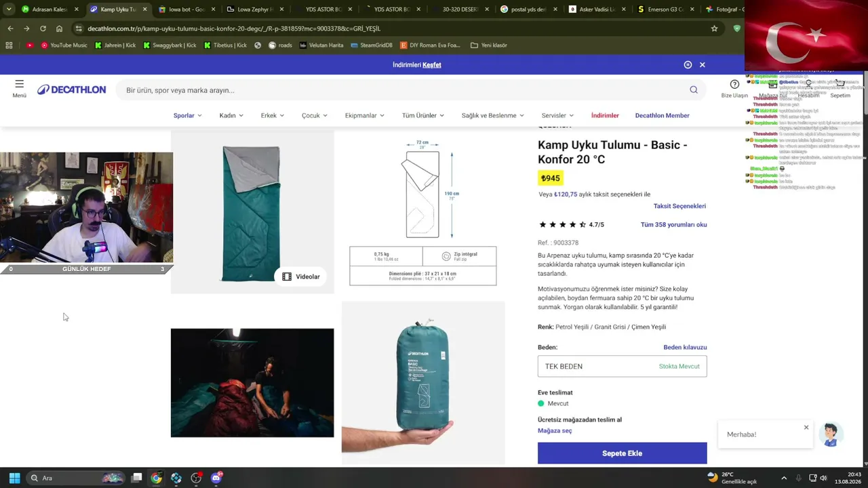The height and width of the screenshot is (488, 868).
Task: Open the Windows Start menu
Action: 14,478
